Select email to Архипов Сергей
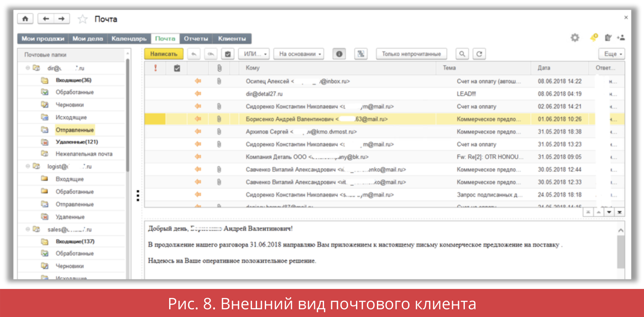Viewport: 644px width, 317px height. (x=384, y=132)
